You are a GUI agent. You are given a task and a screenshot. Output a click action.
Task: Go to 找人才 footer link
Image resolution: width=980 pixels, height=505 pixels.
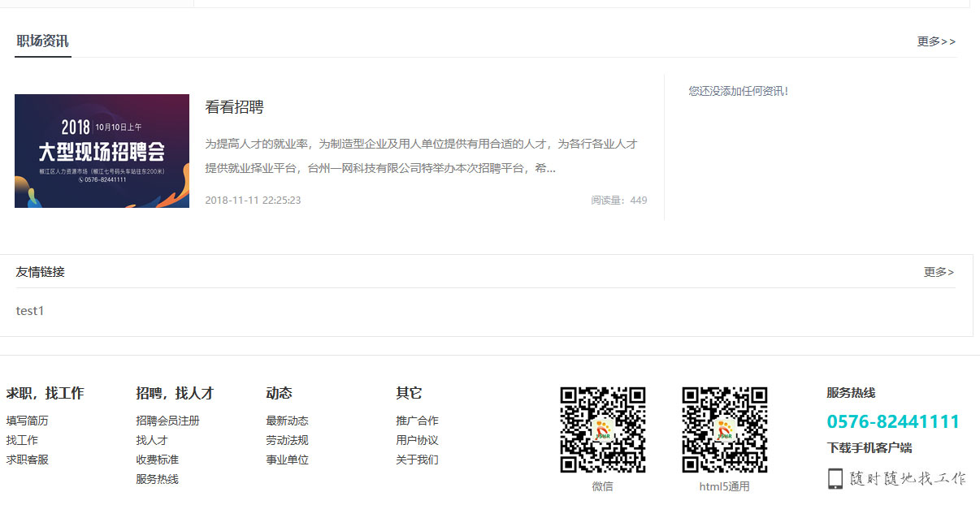(x=151, y=440)
